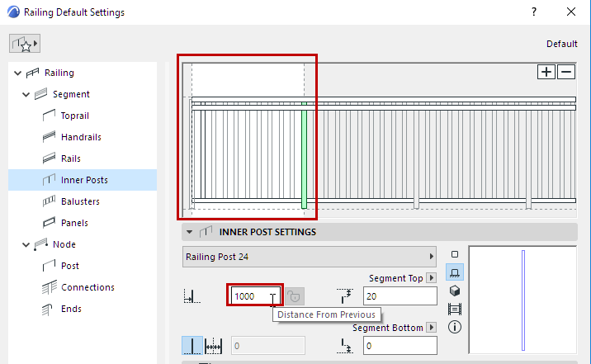Click the Segment Top offset field

400,296
